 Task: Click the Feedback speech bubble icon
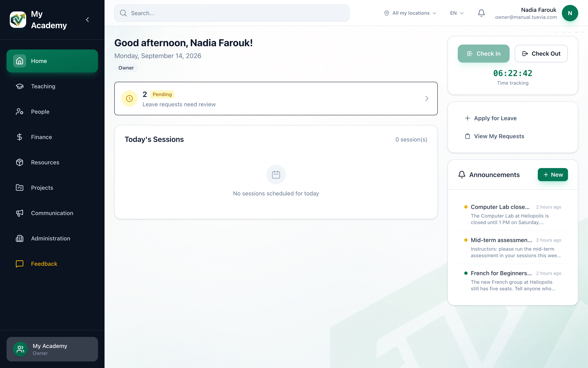[19, 263]
